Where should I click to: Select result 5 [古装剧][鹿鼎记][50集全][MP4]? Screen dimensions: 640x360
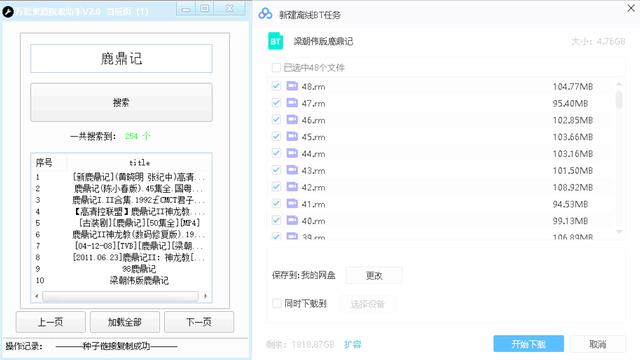click(121, 223)
